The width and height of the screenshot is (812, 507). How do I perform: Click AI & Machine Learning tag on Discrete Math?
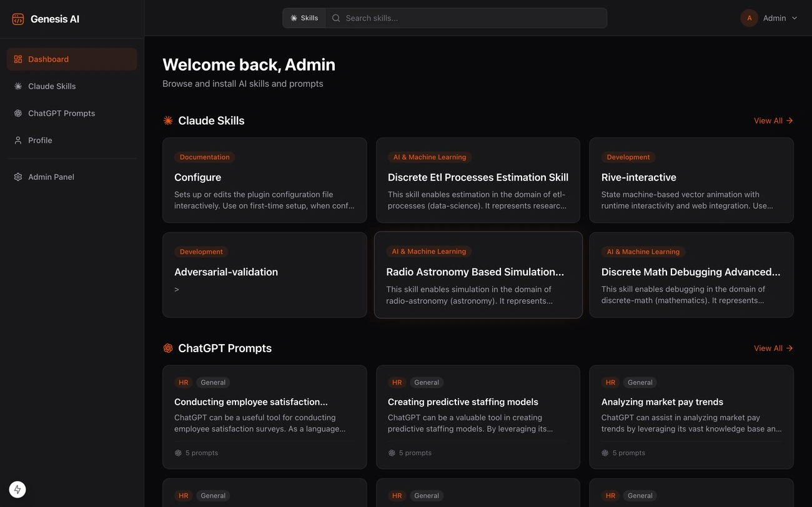point(643,252)
